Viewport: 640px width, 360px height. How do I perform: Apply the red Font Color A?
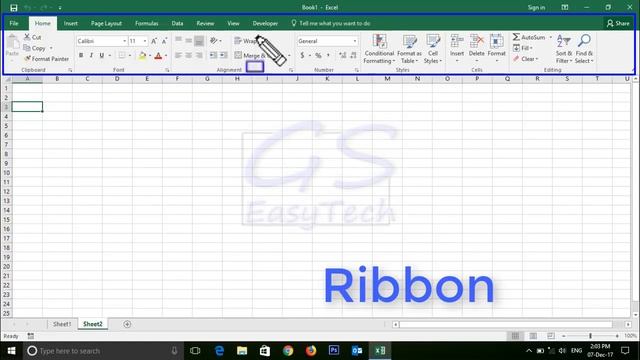tap(158, 56)
